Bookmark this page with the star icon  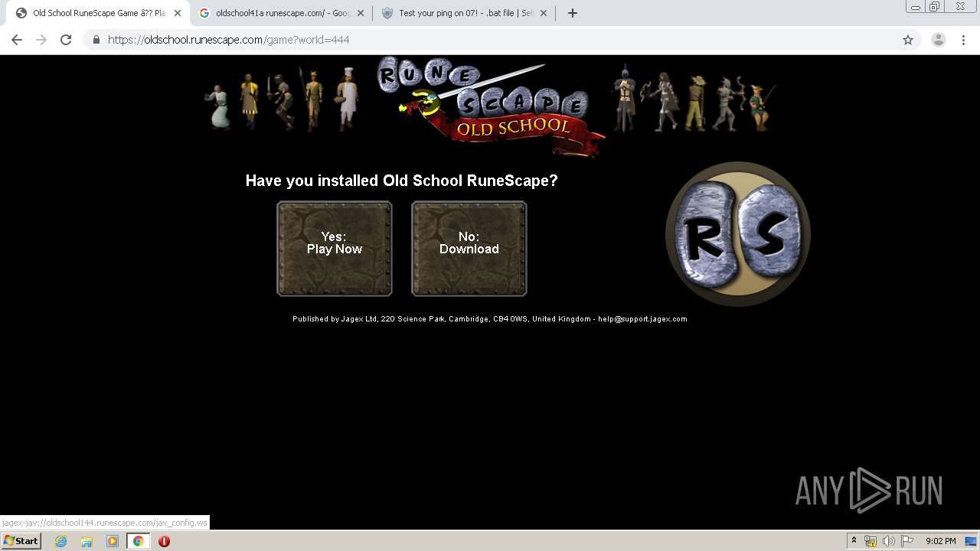908,40
